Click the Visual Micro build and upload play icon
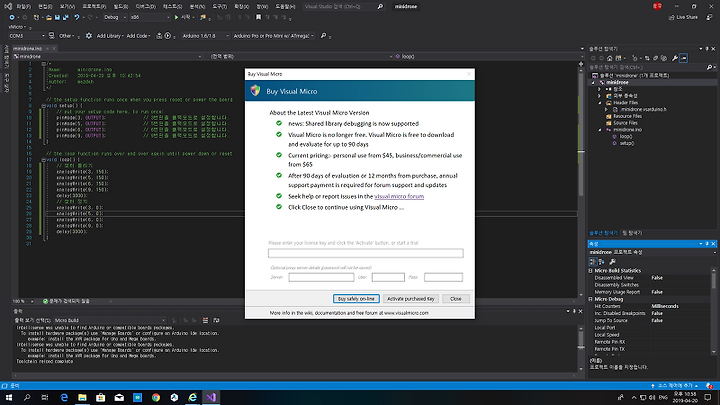This screenshot has height=405, width=720. tap(168, 35)
